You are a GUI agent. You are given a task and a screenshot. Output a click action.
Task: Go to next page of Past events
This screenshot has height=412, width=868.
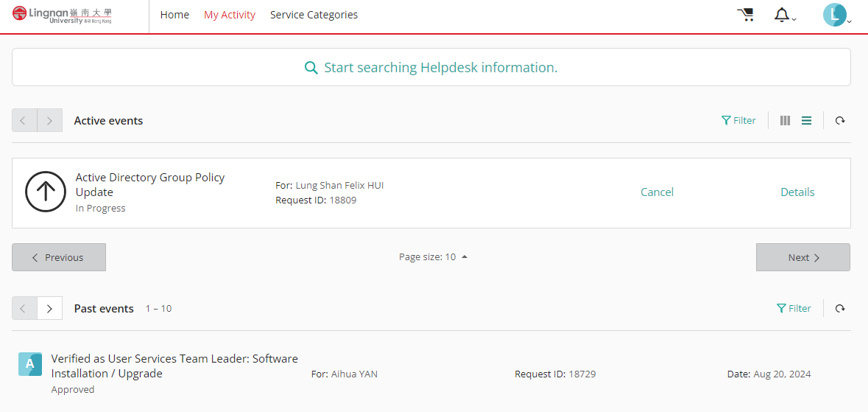50,308
